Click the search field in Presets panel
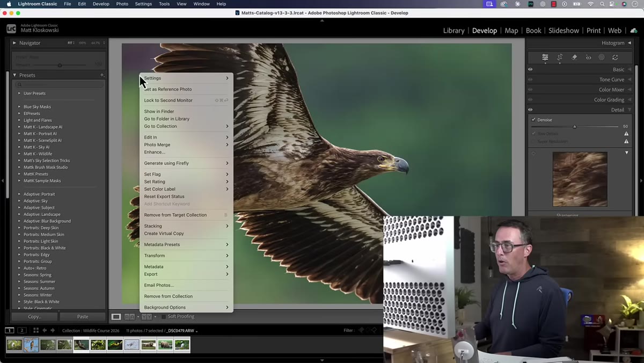The width and height of the screenshot is (644, 363). [x=59, y=84]
